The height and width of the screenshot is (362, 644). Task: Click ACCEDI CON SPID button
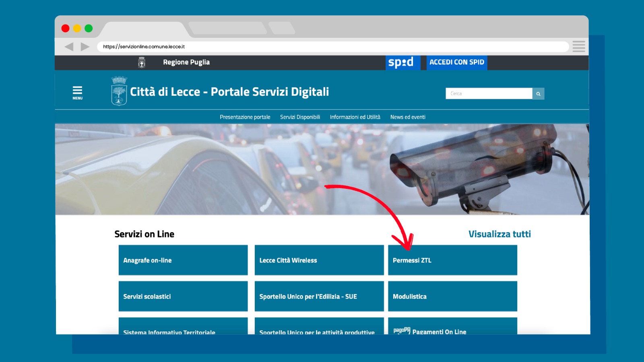pos(457,62)
